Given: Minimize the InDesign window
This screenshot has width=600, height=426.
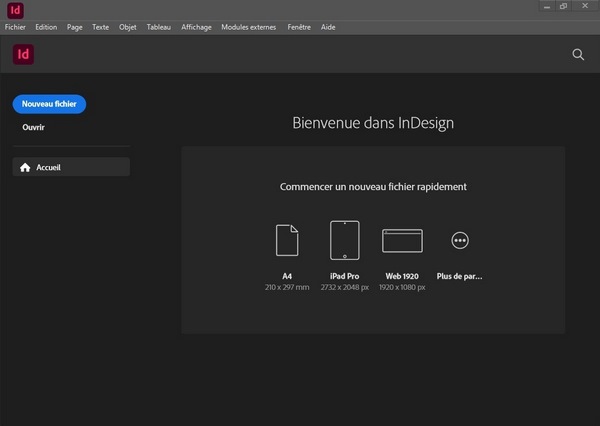Looking at the screenshot, I should coord(547,6).
